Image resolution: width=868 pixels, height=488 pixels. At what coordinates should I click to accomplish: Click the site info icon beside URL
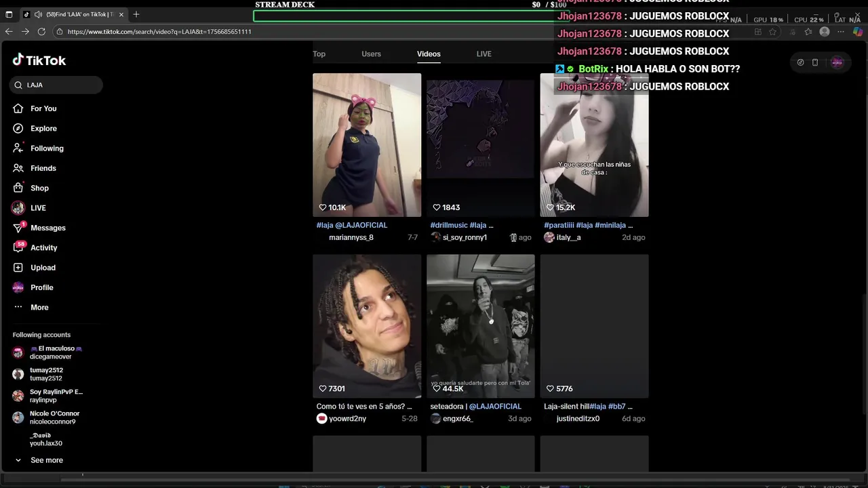pos(60,31)
